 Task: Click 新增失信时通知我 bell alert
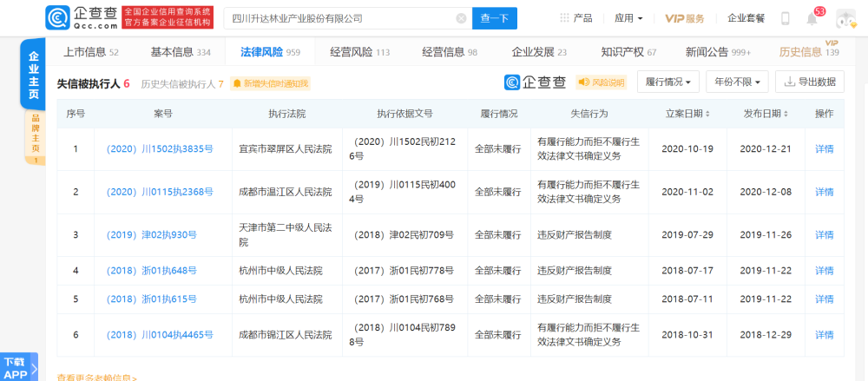click(271, 83)
